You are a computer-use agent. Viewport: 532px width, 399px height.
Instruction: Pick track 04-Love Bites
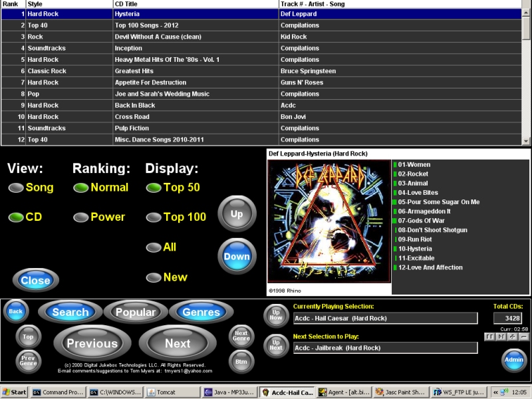(418, 193)
